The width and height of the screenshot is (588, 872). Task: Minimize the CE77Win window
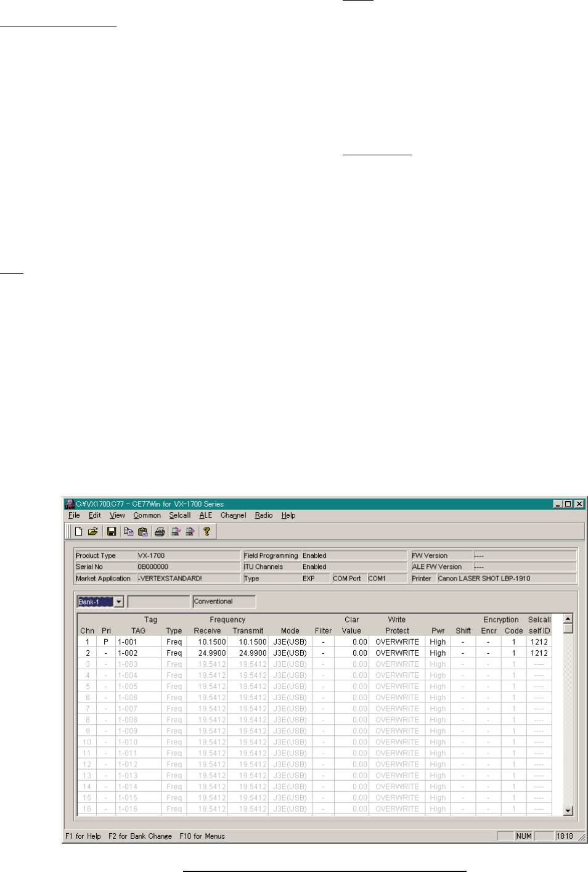point(558,503)
